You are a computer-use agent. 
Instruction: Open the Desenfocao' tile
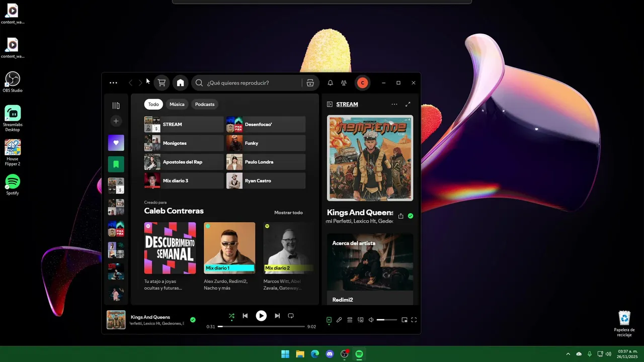(266, 124)
